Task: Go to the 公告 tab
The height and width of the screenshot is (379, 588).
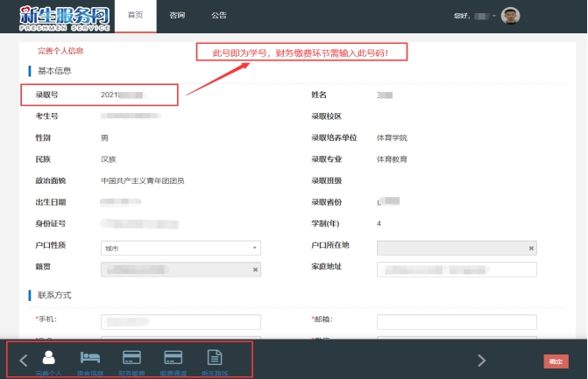Action: pos(219,16)
